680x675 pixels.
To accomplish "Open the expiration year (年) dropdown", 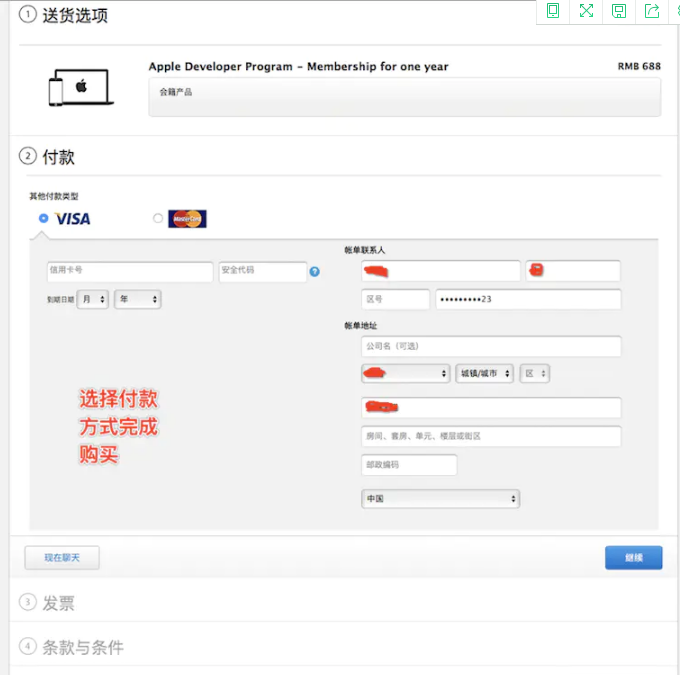I will tap(138, 299).
